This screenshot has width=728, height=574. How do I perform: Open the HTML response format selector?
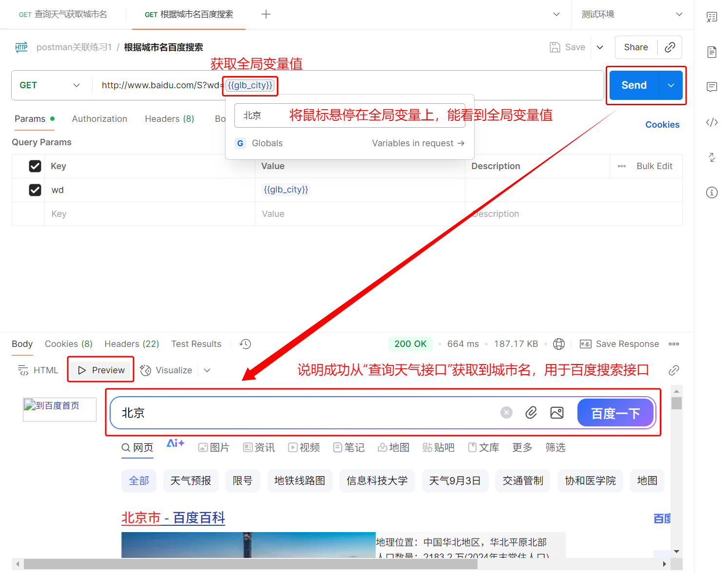click(38, 370)
